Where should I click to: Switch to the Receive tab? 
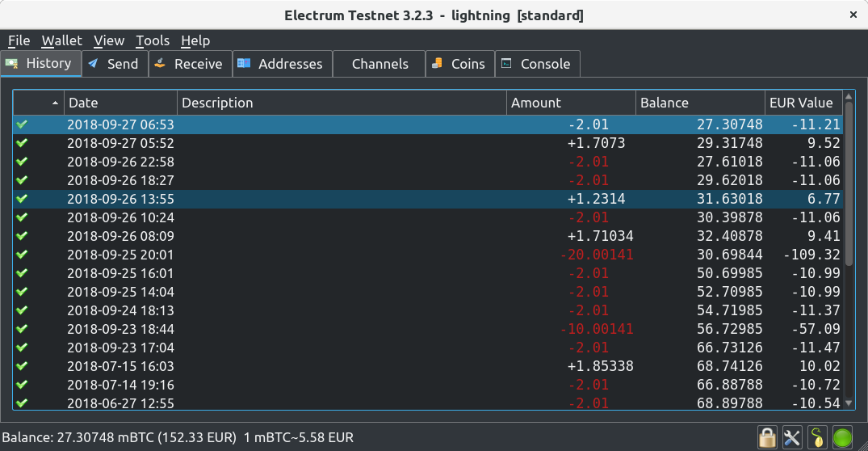coord(191,64)
